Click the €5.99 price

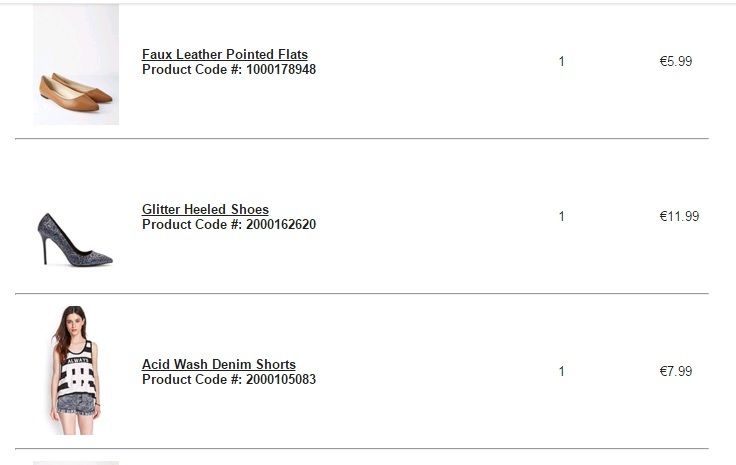click(x=676, y=61)
